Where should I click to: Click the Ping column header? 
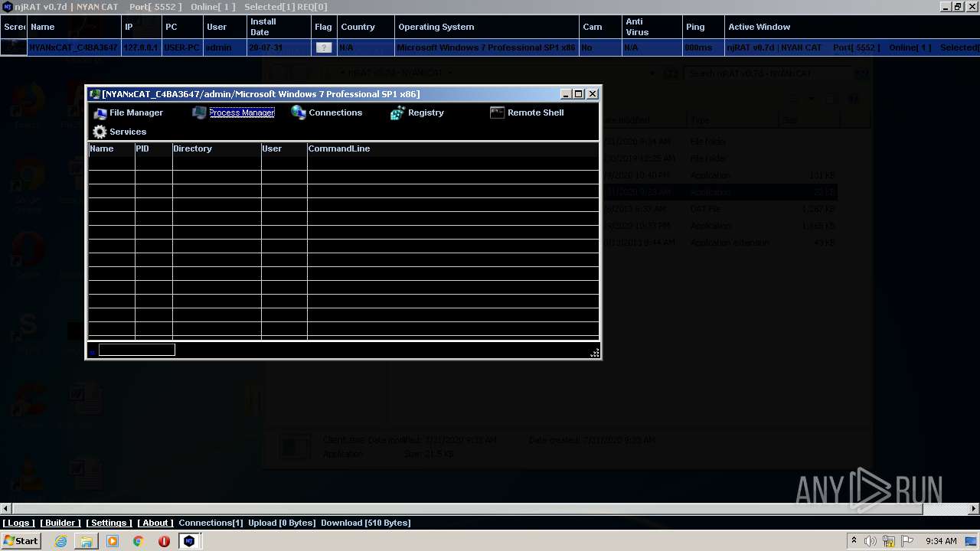703,27
